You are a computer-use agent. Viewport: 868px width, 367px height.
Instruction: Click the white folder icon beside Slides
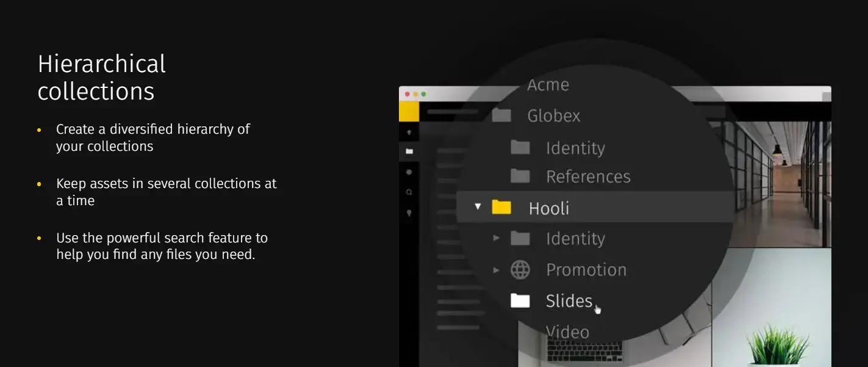(x=519, y=300)
